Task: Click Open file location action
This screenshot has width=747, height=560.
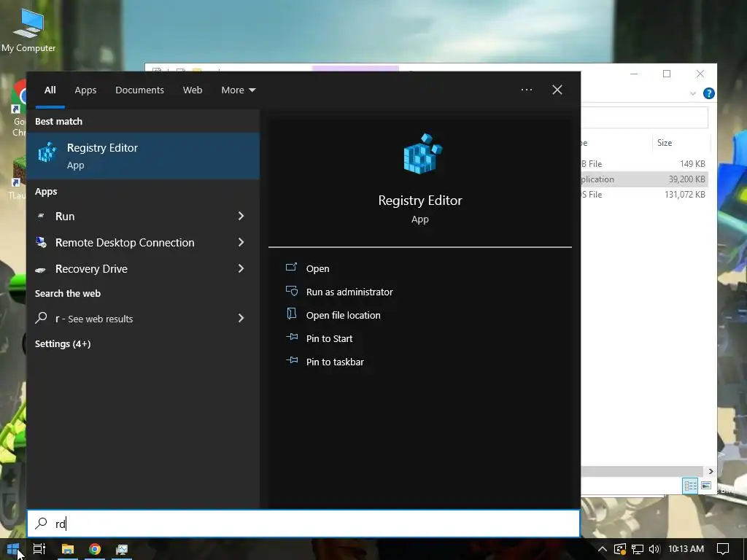Action: pyautogui.click(x=333, y=315)
